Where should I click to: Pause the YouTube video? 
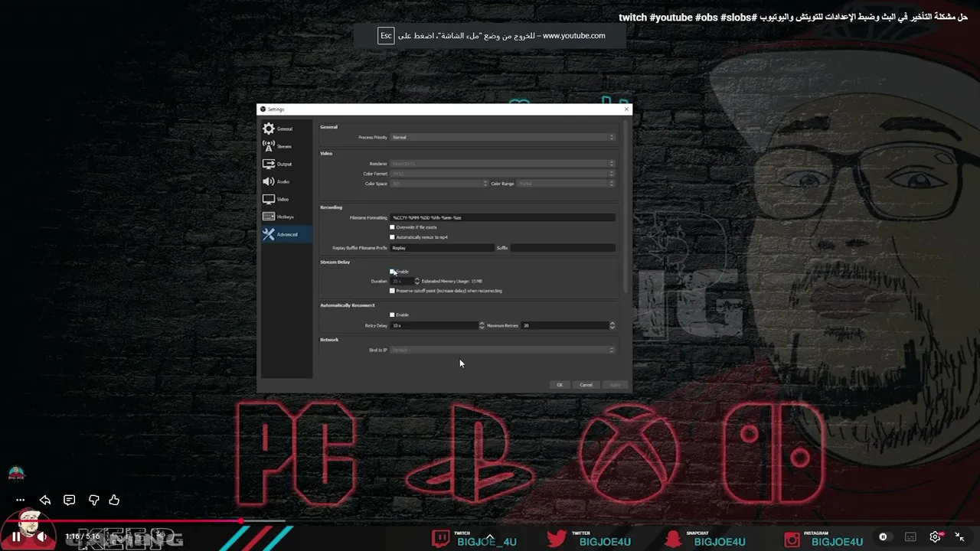(x=16, y=537)
